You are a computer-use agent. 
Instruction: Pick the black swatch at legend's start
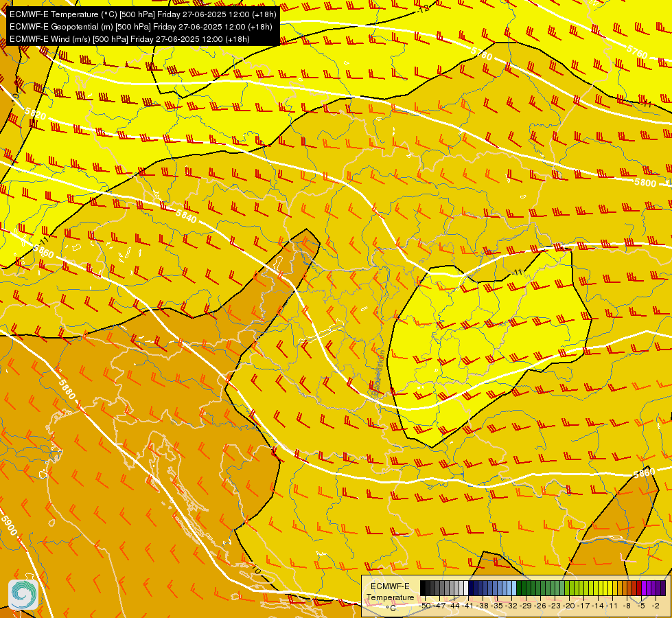coord(423,588)
